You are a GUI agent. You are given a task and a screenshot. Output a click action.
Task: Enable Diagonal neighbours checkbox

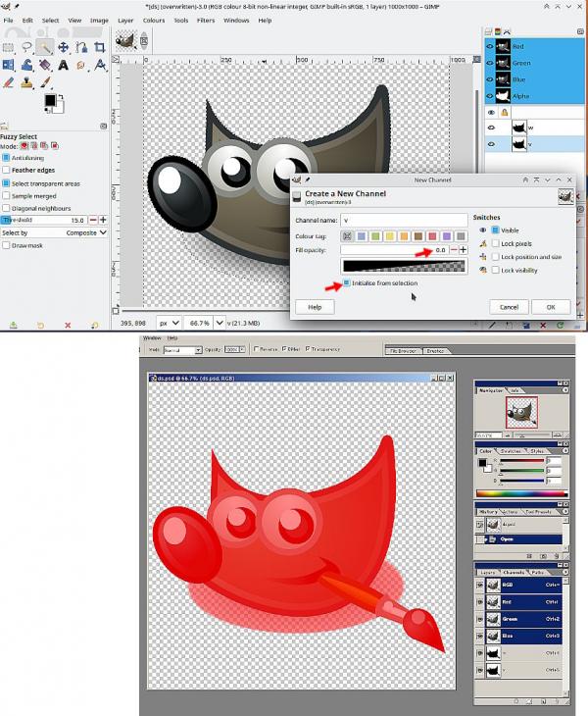click(6, 208)
